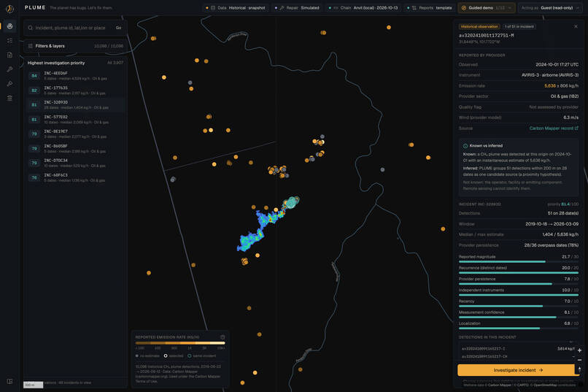This screenshot has width=588, height=392.
Task: Click the Repair Simulated status chip
Action: tap(298, 8)
